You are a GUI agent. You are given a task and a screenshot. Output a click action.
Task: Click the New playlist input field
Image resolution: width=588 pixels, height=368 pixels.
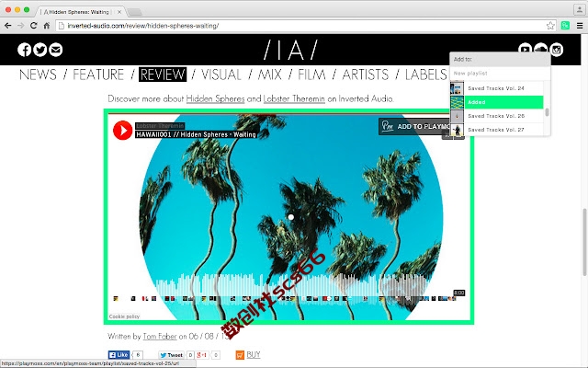click(x=500, y=74)
